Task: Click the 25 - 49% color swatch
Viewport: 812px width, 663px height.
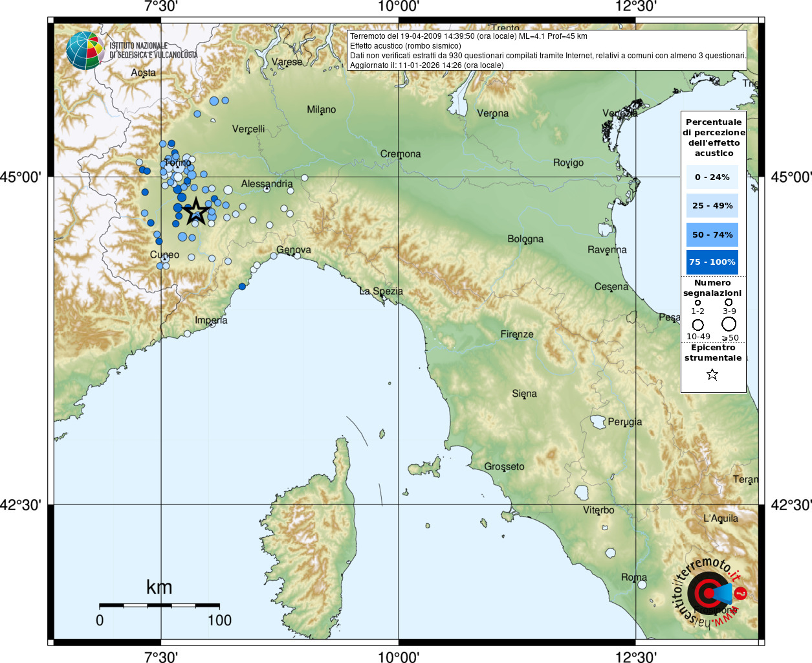Action: point(712,205)
